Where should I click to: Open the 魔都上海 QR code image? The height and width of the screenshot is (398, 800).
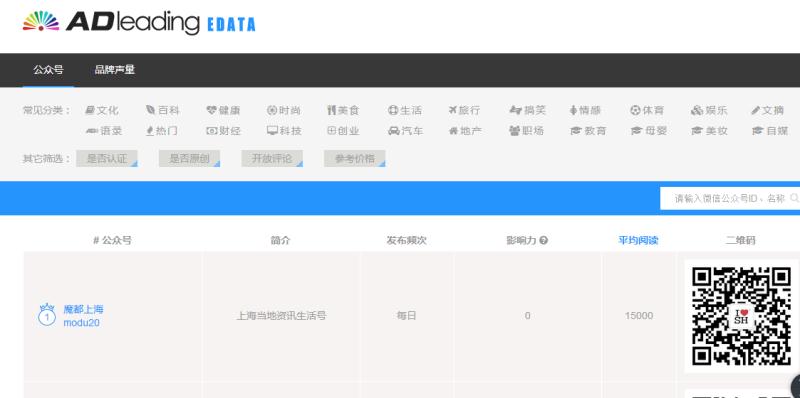pos(741,316)
